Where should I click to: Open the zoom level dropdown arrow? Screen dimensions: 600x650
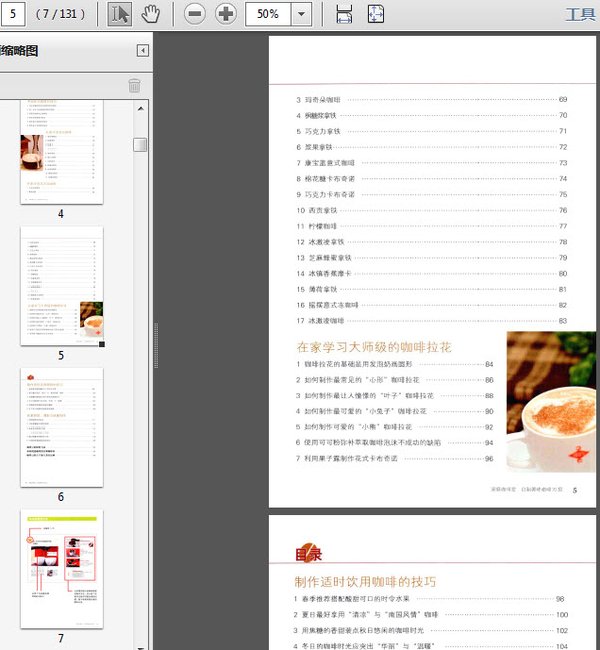301,14
